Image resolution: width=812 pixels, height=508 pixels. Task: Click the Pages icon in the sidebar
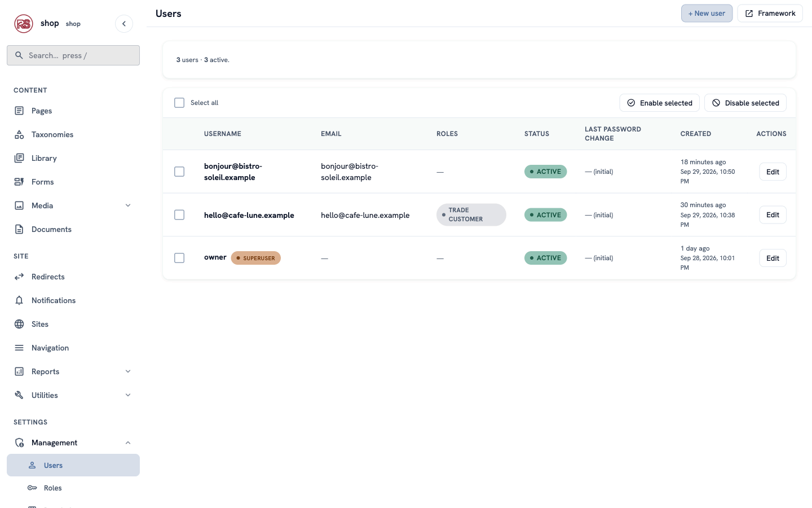pos(19,111)
